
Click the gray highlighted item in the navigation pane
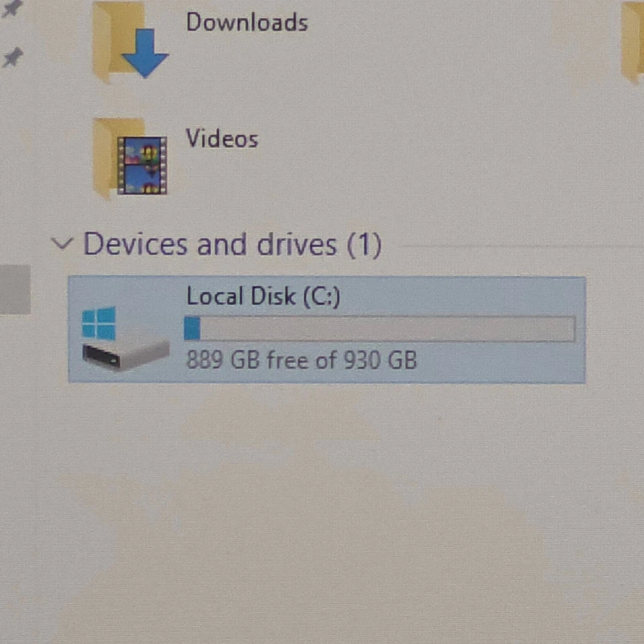[15, 290]
